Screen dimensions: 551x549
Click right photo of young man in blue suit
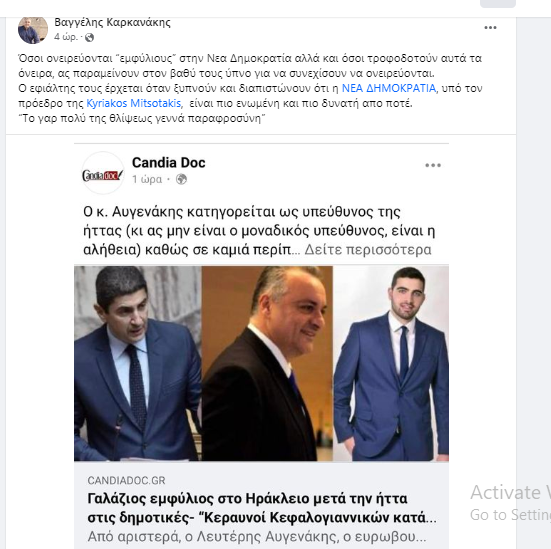tap(391, 363)
